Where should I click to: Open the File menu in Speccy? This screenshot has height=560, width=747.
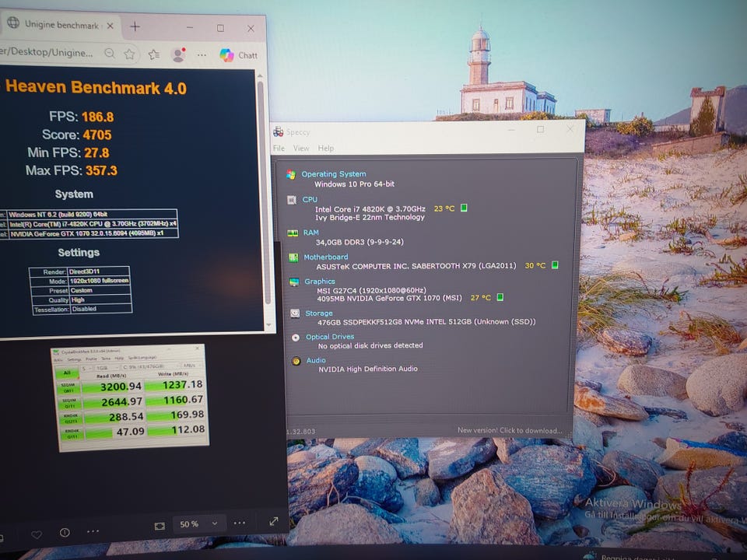coord(279,148)
